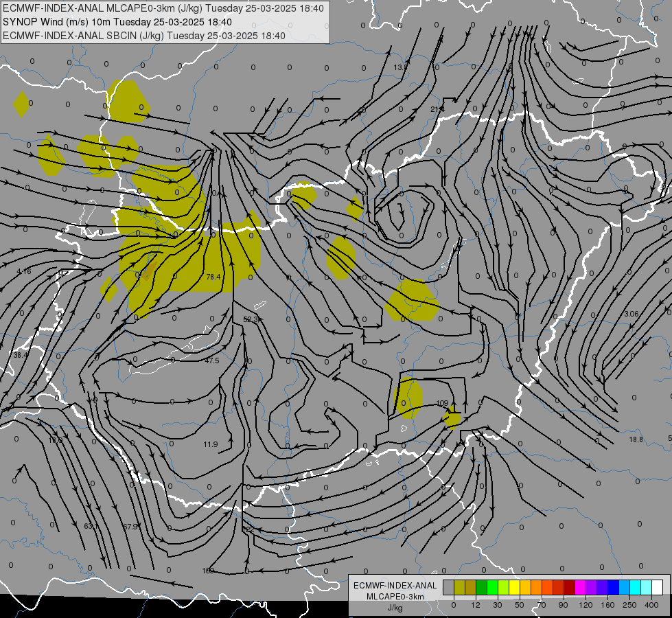Click the pure blue legend swatch near 160
The image size is (672, 618).
coord(613,587)
